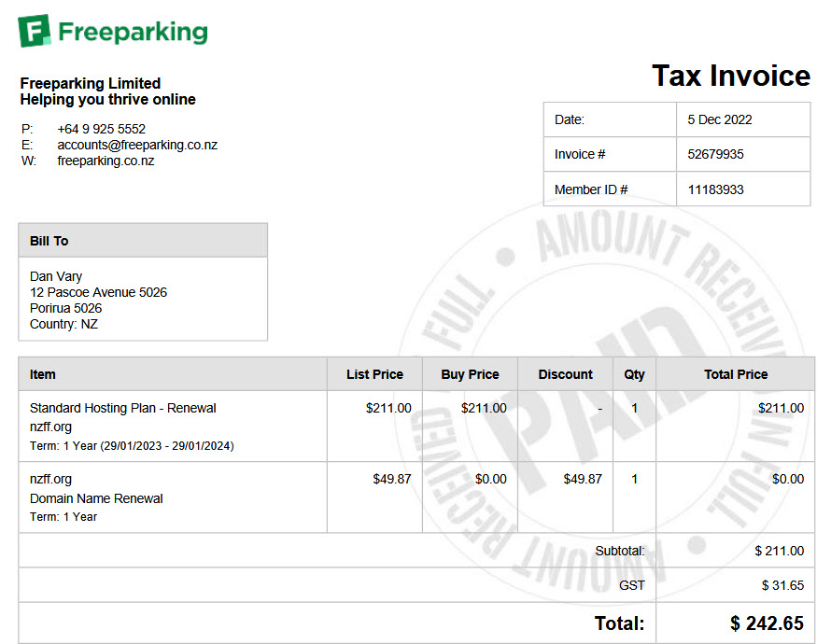817x644 pixels.
Task: Select the bold 'Total:' label
Action: click(620, 623)
